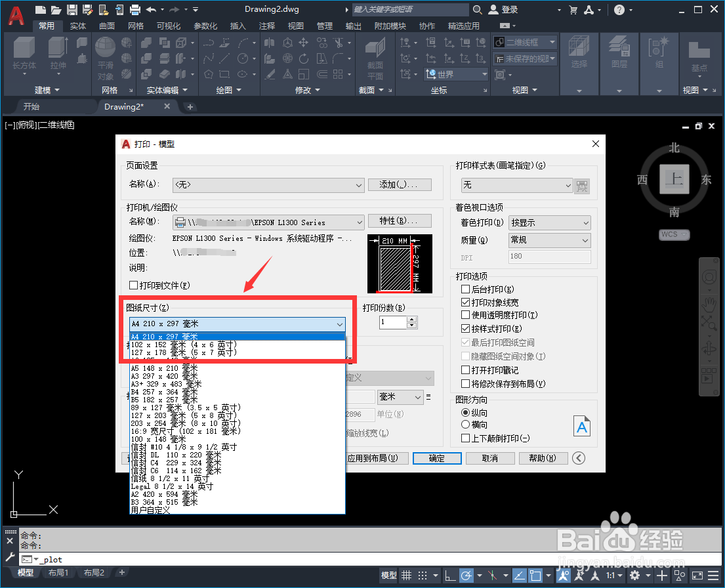The image size is (725, 588).
Task: Click the grid display icon in status bar
Action: click(406, 575)
